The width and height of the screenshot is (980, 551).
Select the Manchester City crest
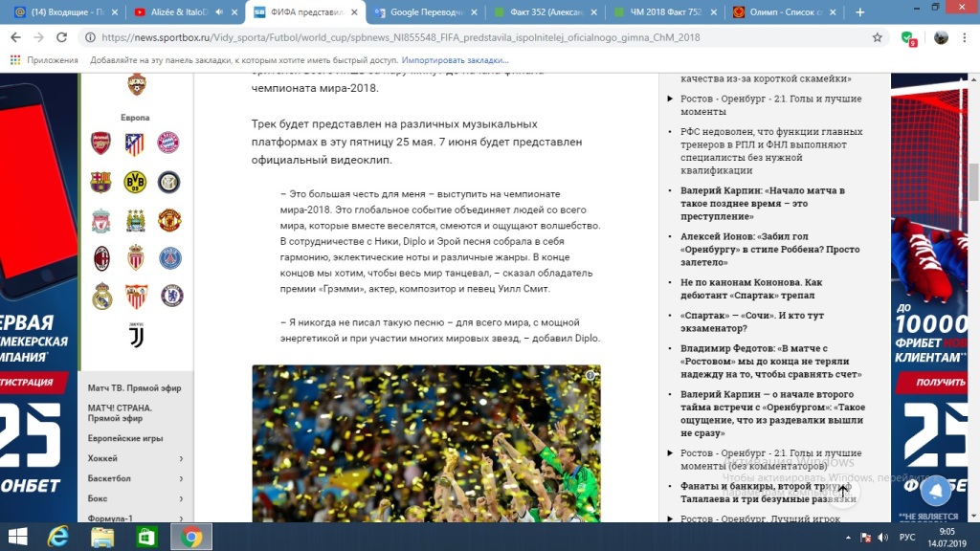tap(135, 221)
